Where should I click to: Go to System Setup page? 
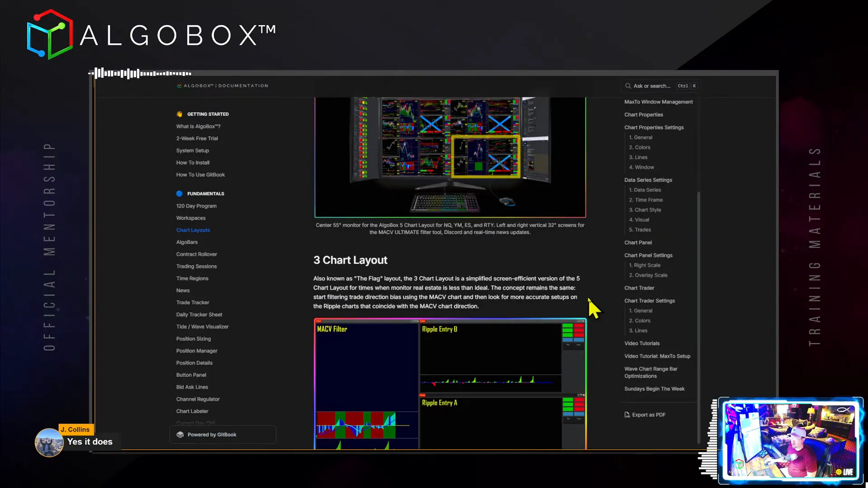[193, 150]
